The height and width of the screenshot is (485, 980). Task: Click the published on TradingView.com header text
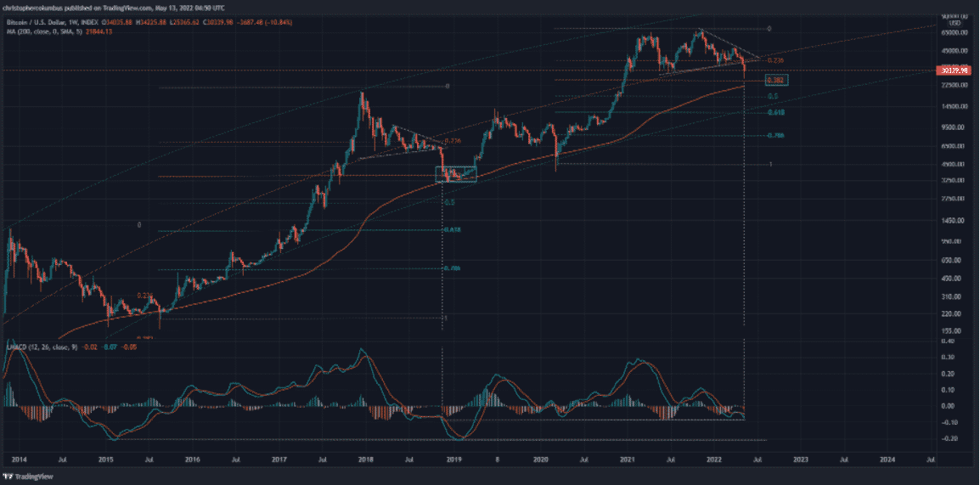pyautogui.click(x=127, y=3)
